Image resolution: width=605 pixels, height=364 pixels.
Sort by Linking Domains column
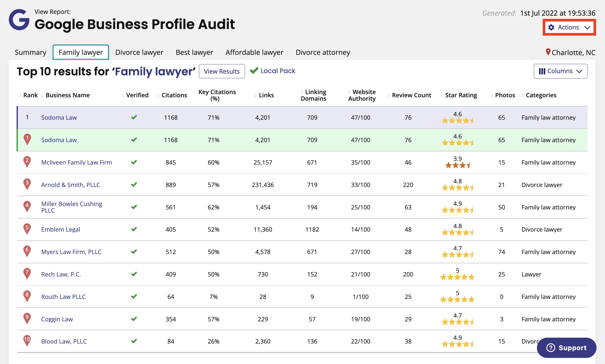pyautogui.click(x=314, y=95)
